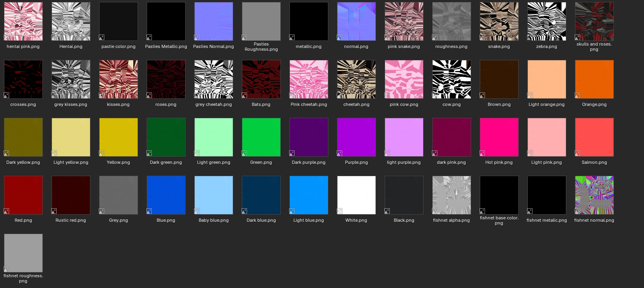Select the hentai pink.png thumbnail
Screen dimensions: 644x288
[23, 21]
